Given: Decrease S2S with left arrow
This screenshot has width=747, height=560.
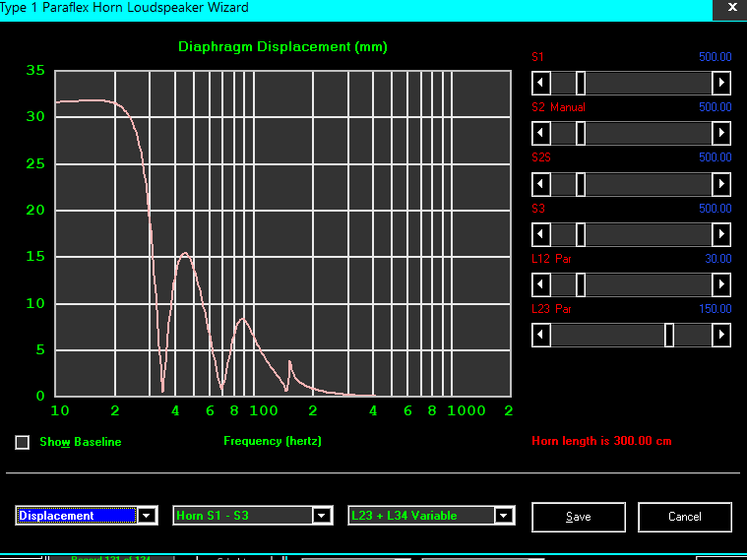Looking at the screenshot, I should [541, 184].
